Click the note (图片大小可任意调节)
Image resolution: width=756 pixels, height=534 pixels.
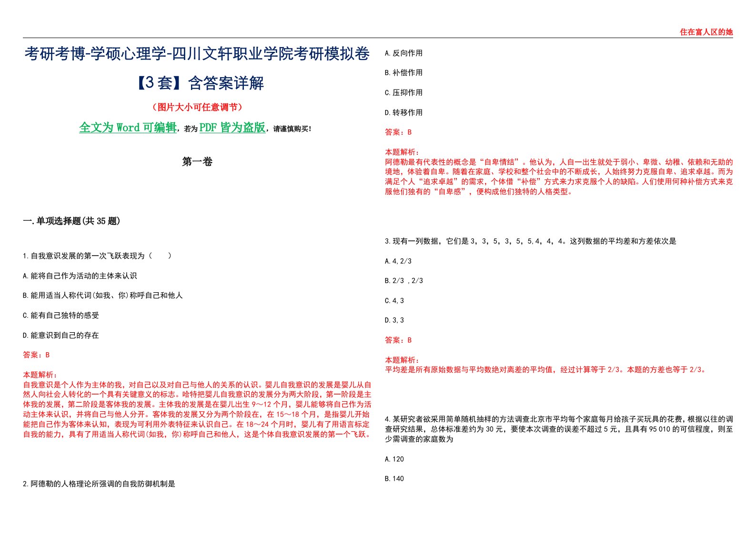point(197,108)
